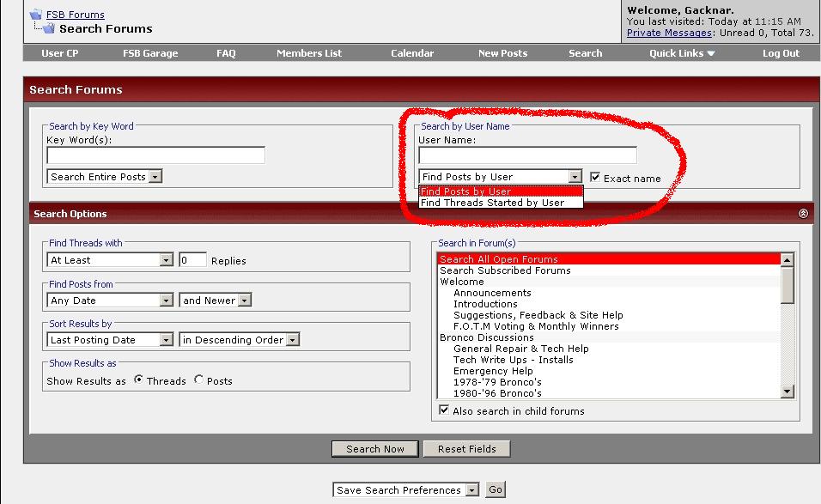Viewport: 821px width, 504px height.
Task: Select Find Posts by User option
Action: tap(501, 191)
